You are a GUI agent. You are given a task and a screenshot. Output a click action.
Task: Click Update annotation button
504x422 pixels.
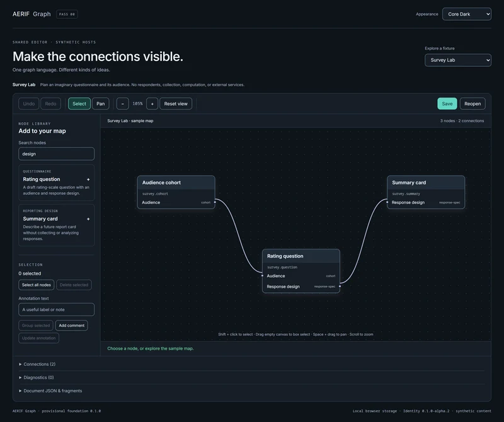tap(39, 338)
